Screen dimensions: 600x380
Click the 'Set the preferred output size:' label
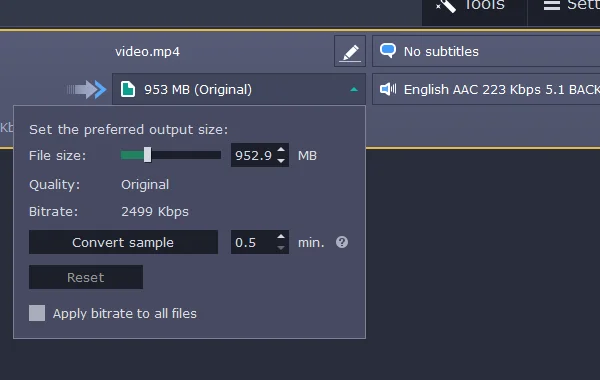[x=129, y=130]
